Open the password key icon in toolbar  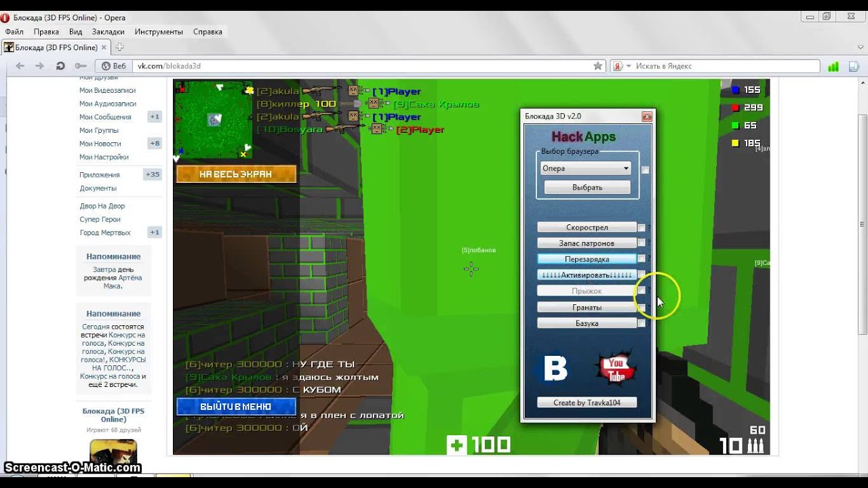[81, 66]
